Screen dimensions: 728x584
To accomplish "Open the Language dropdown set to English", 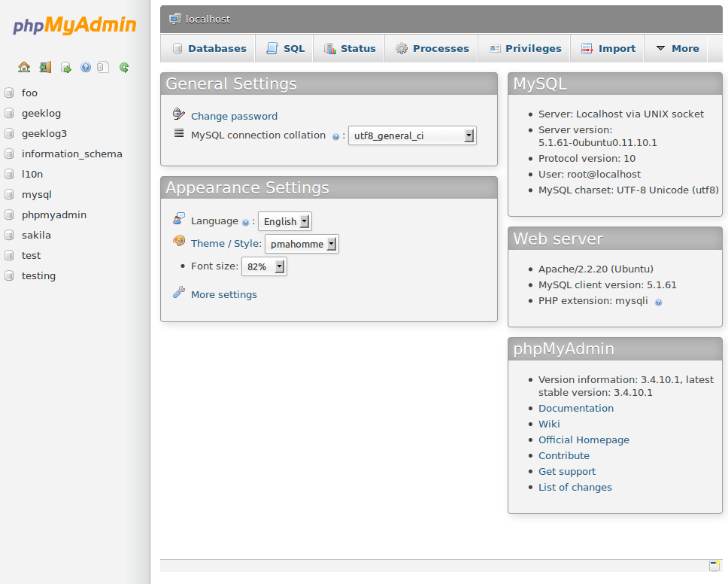I will [x=285, y=222].
